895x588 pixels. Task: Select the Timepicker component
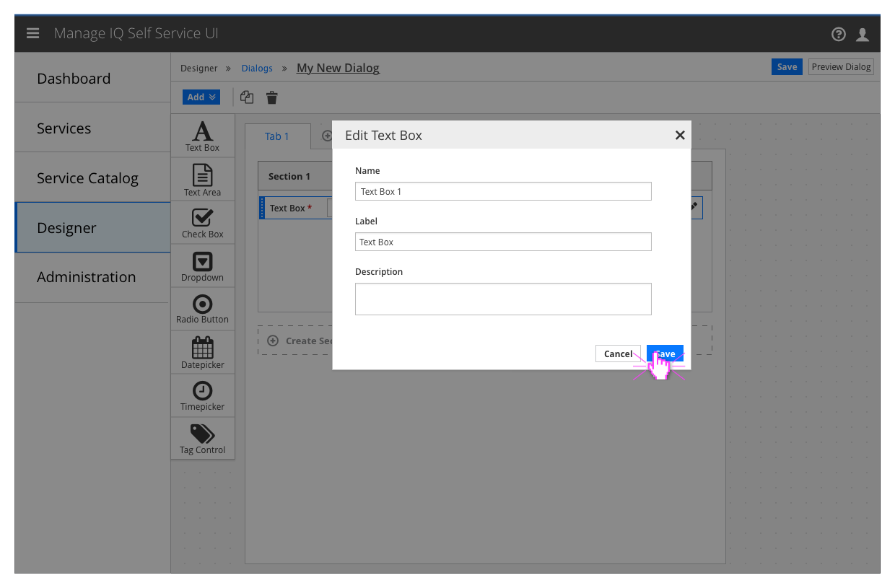(202, 395)
